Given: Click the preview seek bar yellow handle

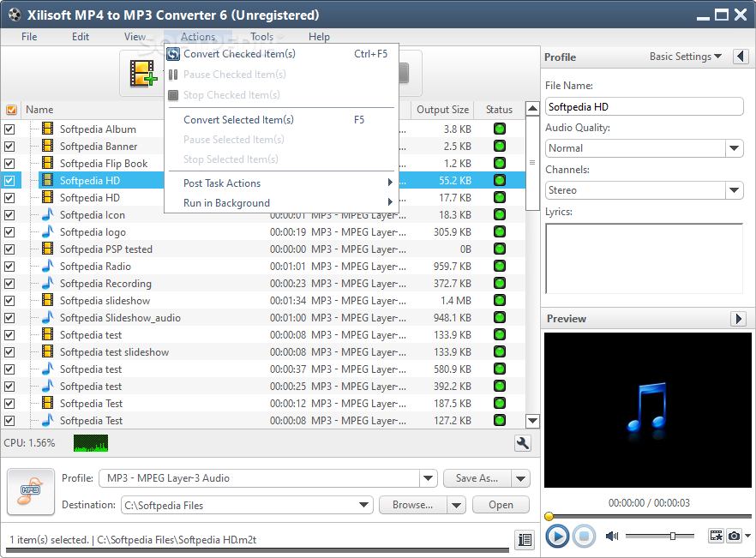Looking at the screenshot, I should pyautogui.click(x=549, y=517).
